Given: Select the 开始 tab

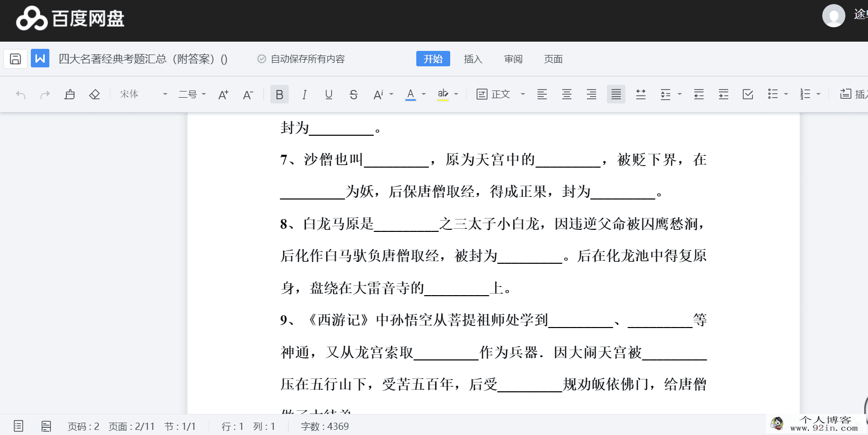Looking at the screenshot, I should click(433, 59).
